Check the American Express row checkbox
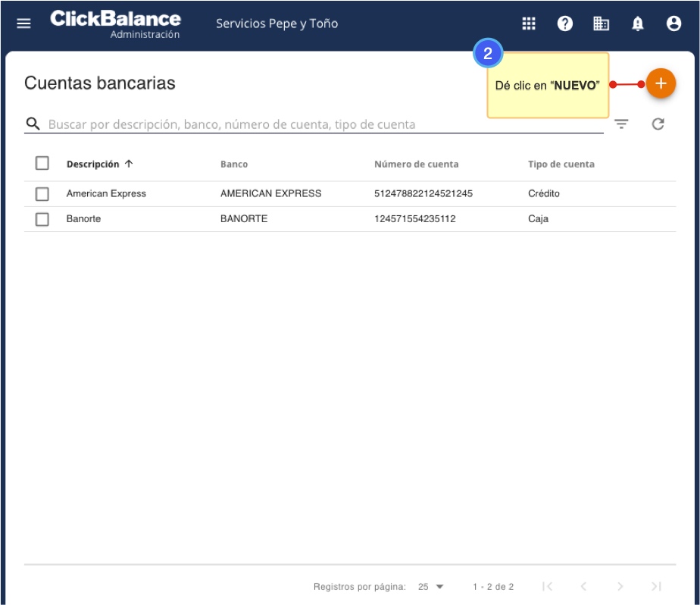This screenshot has width=700, height=605. click(x=42, y=194)
